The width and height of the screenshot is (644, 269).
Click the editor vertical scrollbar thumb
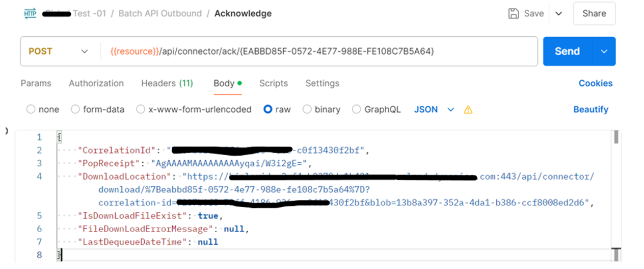pos(615,137)
